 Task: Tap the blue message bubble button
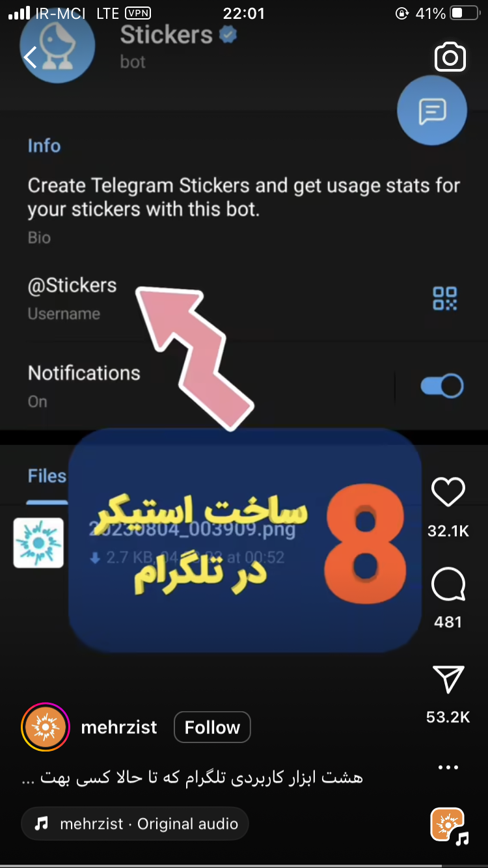point(432,111)
